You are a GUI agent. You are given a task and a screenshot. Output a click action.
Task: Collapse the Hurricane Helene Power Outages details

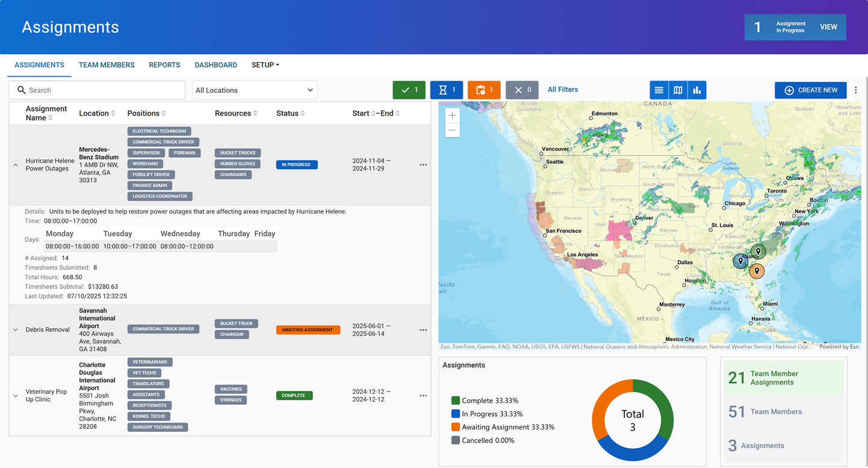15,164
